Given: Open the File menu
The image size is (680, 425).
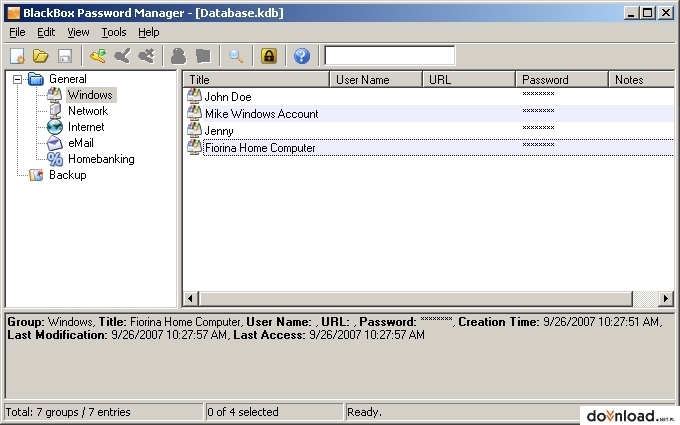Looking at the screenshot, I should (17, 33).
